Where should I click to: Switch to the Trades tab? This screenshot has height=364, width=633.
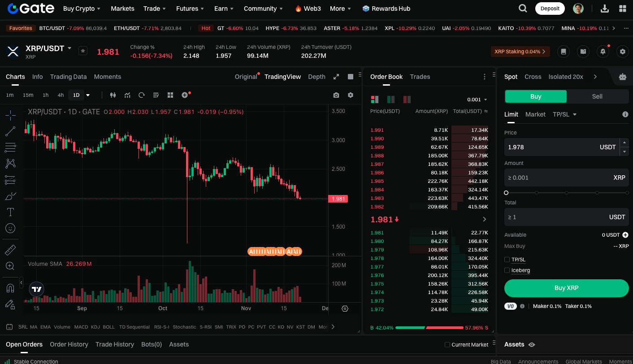420,77
